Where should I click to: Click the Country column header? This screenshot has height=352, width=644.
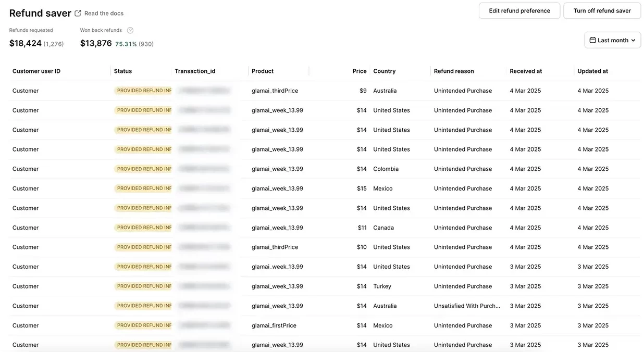pyautogui.click(x=384, y=71)
